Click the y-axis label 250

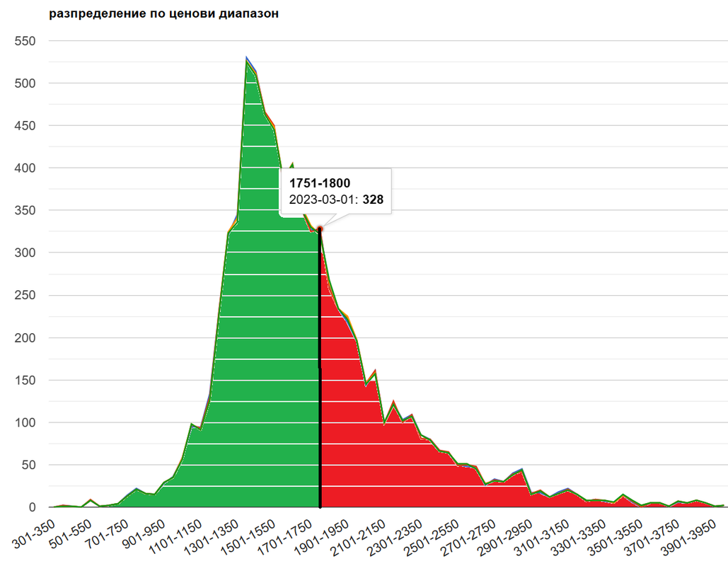click(25, 295)
